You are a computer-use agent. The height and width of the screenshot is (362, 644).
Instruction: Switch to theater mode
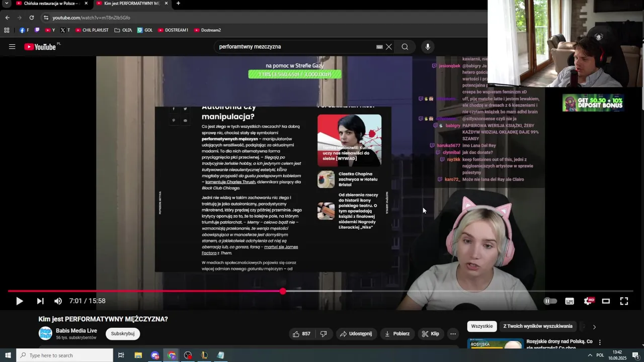point(606,301)
